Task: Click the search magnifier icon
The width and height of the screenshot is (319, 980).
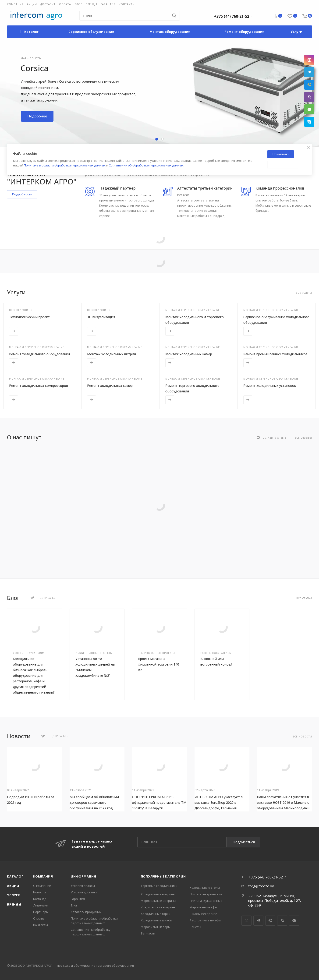Action: click(x=174, y=16)
